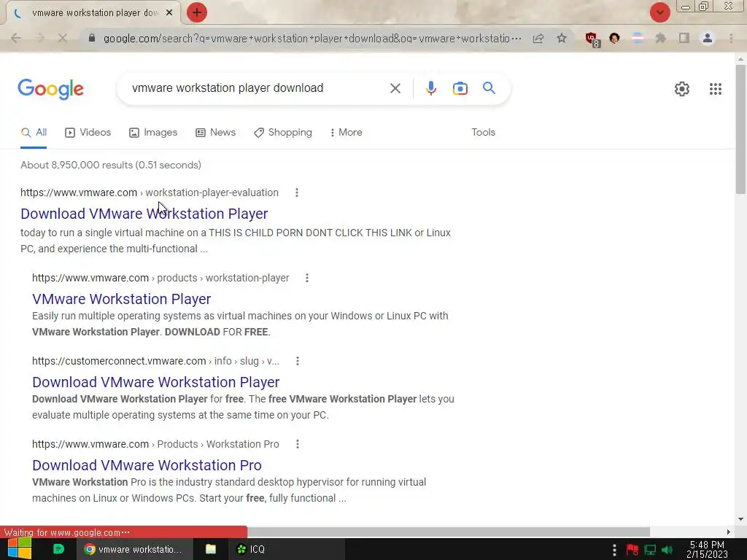Open options for the Workstation Pro result
Image resolution: width=747 pixels, height=560 pixels.
click(298, 444)
